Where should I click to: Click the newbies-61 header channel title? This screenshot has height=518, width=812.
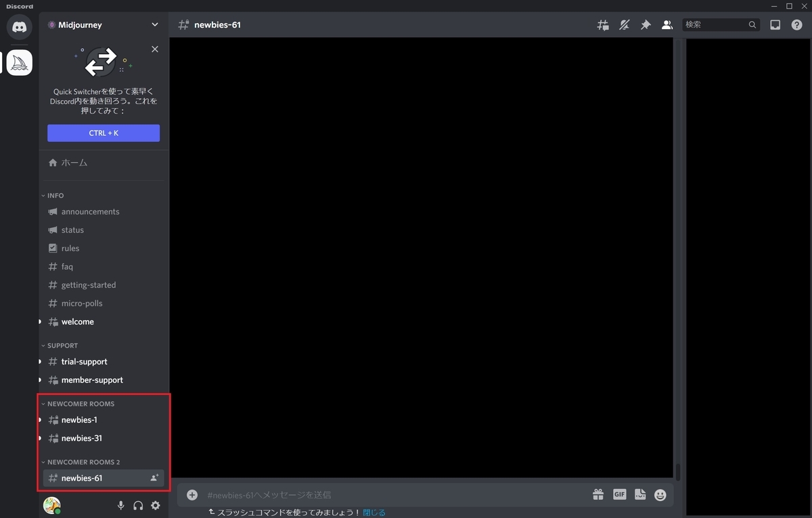pos(217,25)
